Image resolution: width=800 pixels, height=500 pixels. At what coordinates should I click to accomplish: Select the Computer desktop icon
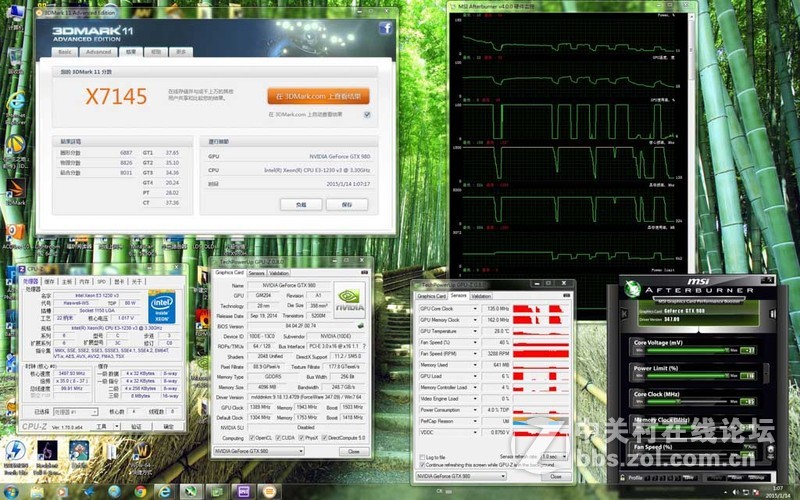(x=15, y=16)
